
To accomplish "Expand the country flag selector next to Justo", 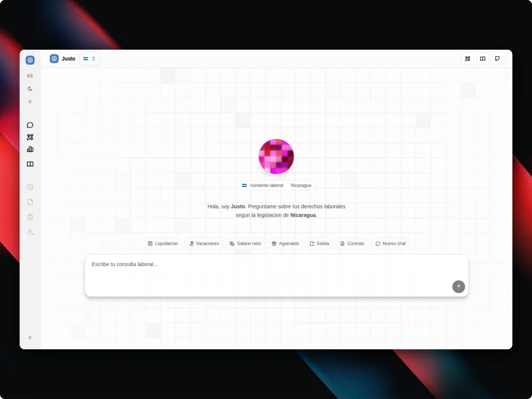I will pyautogui.click(x=90, y=59).
